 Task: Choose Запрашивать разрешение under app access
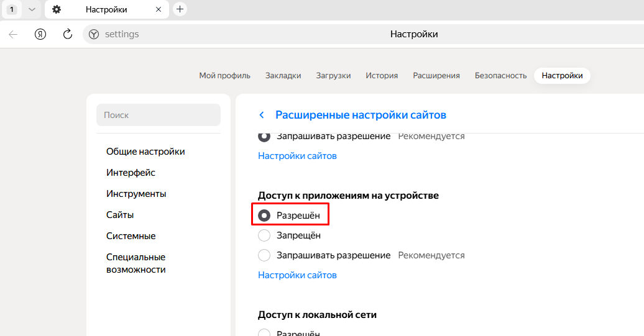coord(264,255)
